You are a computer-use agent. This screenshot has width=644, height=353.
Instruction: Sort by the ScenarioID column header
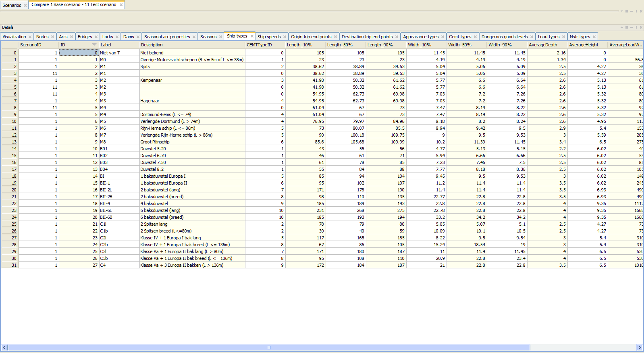click(x=38, y=45)
